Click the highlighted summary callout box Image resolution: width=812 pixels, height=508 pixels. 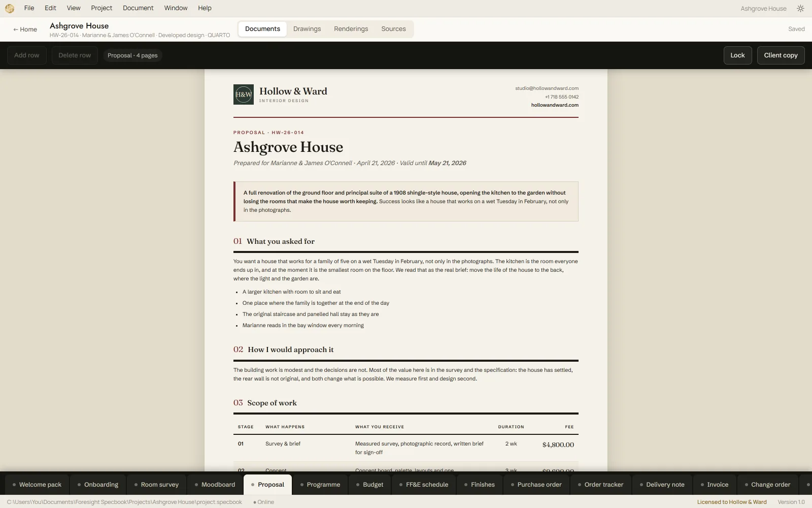tap(406, 201)
